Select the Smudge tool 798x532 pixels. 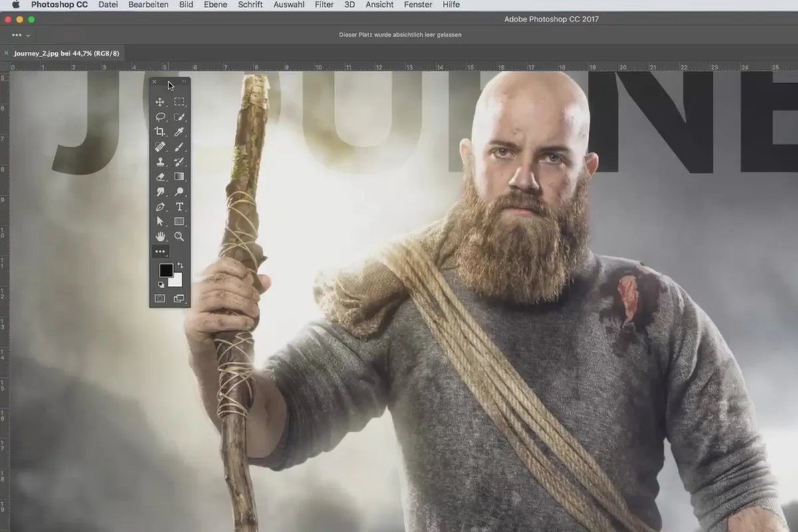160,192
